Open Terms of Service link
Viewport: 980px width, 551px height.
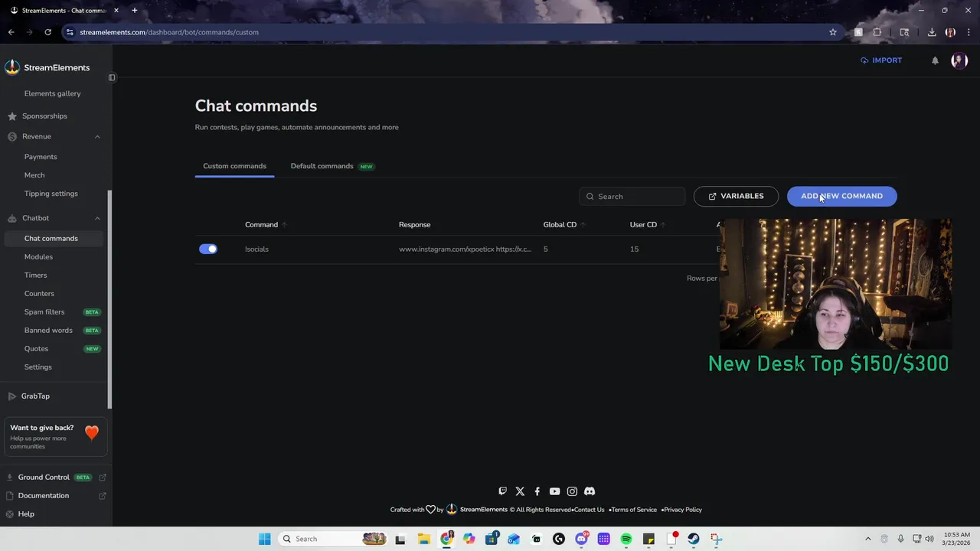click(x=634, y=510)
